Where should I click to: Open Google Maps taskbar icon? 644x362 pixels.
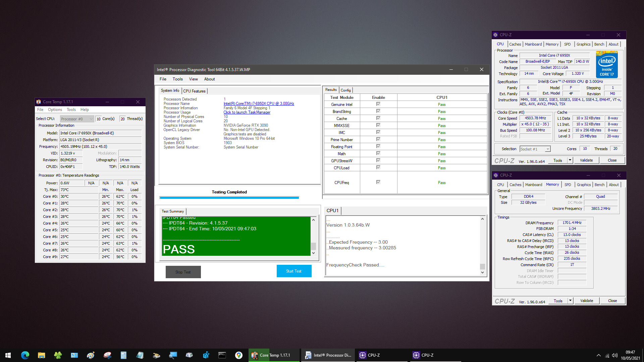tap(239, 355)
